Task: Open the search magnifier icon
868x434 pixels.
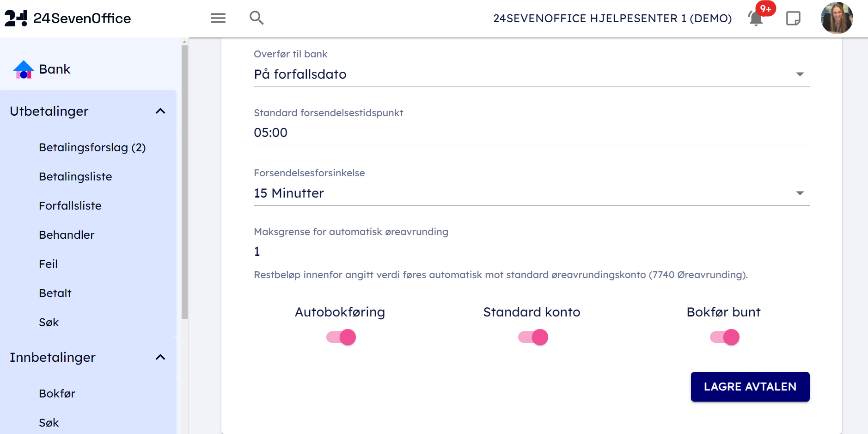Action: point(257,18)
